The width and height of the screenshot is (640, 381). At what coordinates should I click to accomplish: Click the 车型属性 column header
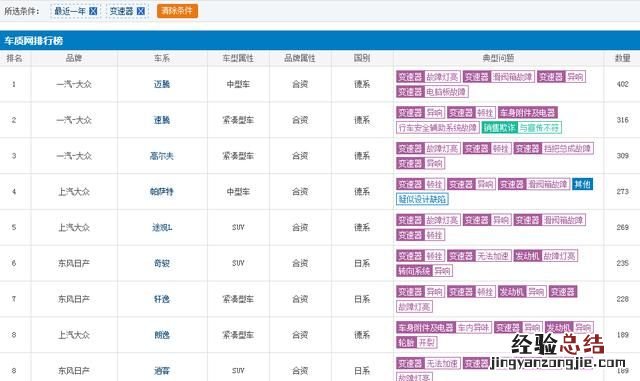[x=238, y=58]
